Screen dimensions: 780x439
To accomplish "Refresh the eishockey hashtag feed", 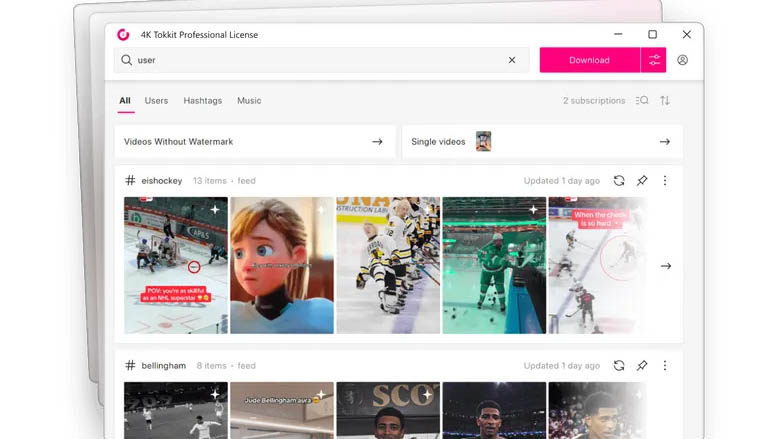I will [619, 181].
